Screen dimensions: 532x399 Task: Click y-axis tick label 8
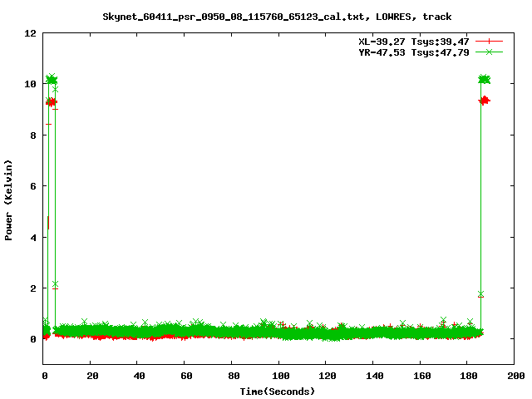(x=33, y=135)
